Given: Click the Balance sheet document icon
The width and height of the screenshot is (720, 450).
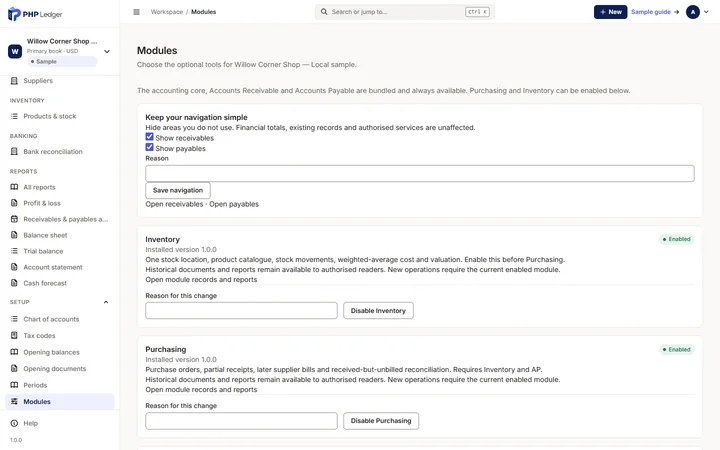Looking at the screenshot, I should pyautogui.click(x=14, y=235).
